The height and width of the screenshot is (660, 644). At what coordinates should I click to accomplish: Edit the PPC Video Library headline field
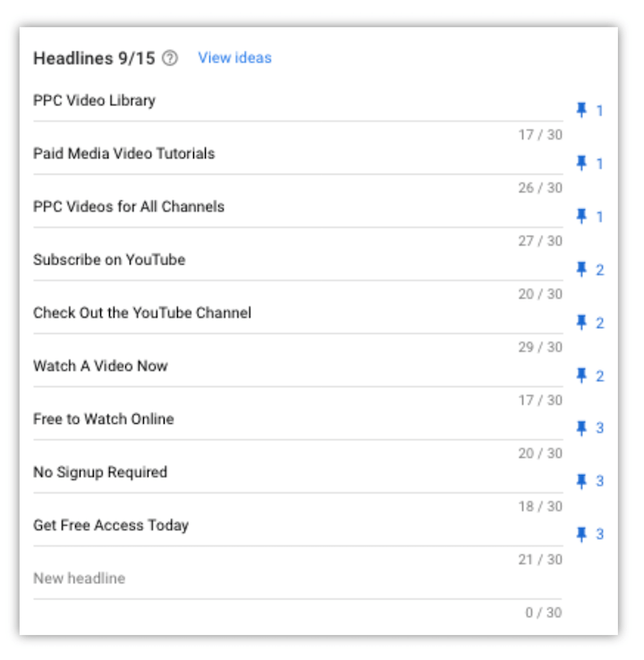[x=298, y=101]
